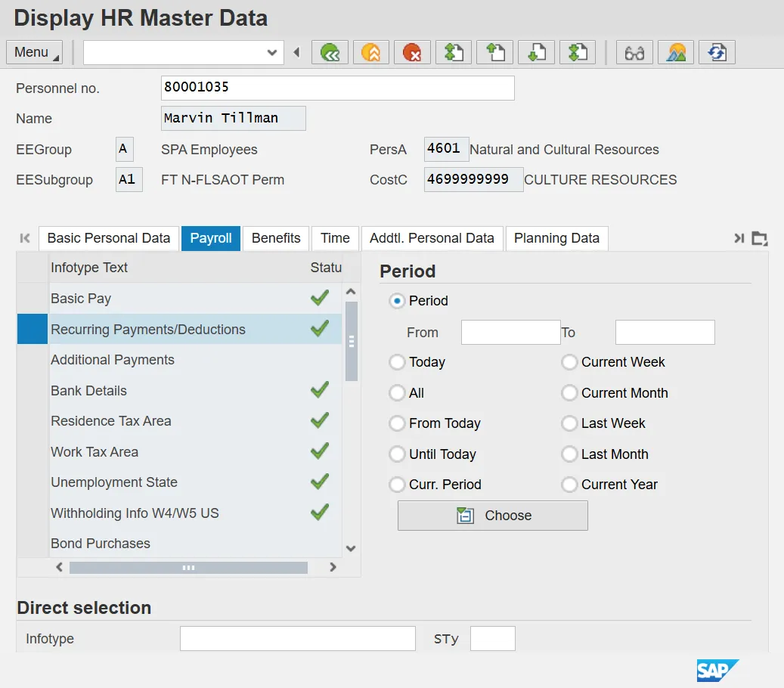Click the blue refresh arrows document icon
The width and height of the screenshot is (784, 688).
coord(717,52)
